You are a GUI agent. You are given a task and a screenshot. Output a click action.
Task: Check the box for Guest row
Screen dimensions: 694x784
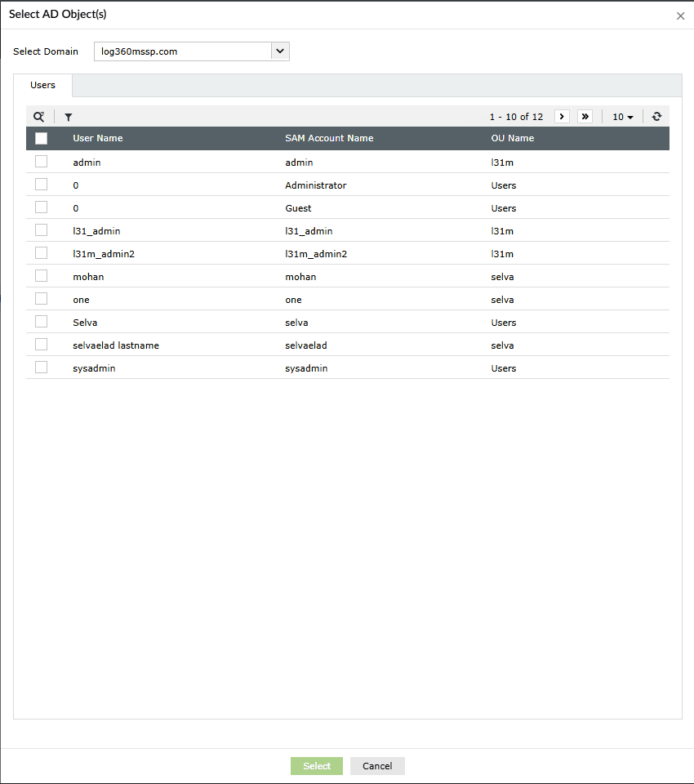point(41,207)
